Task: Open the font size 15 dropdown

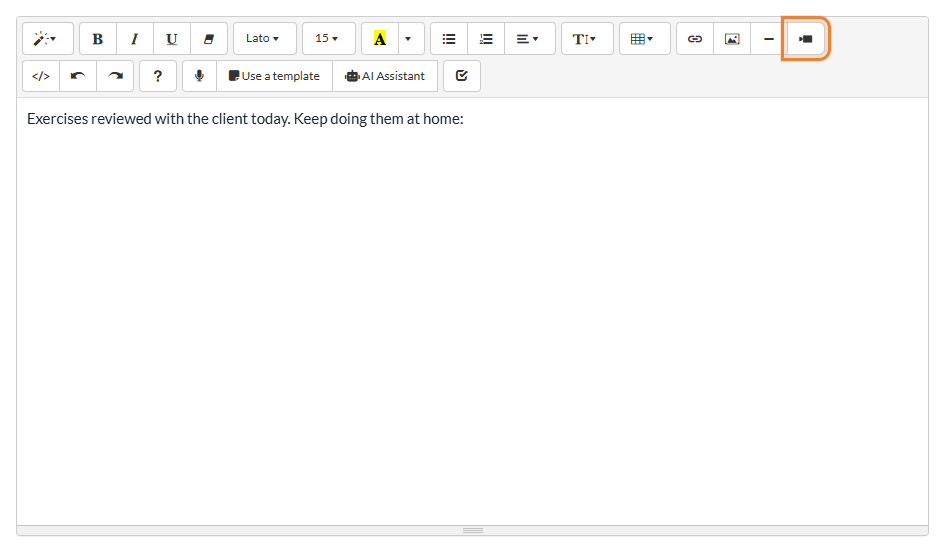Action: point(328,39)
